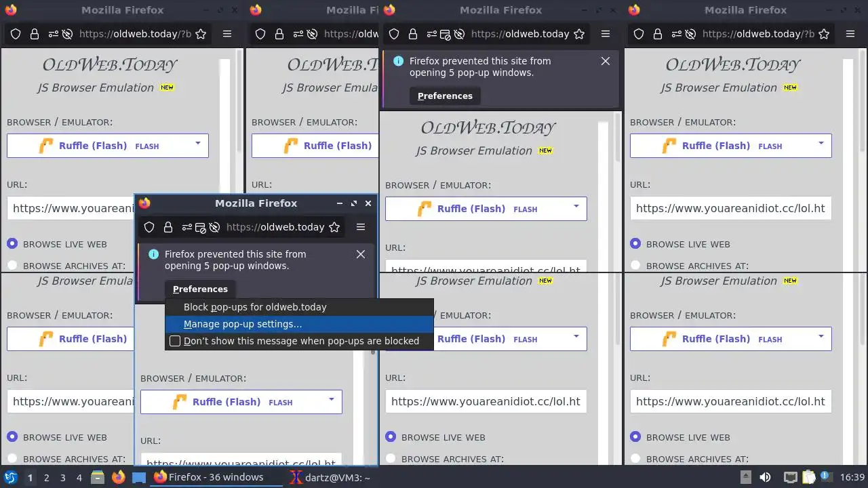Image resolution: width=868 pixels, height=488 pixels.
Task: Choose Block pop-ups for oldweb.today menu entry
Action: [x=299, y=307]
